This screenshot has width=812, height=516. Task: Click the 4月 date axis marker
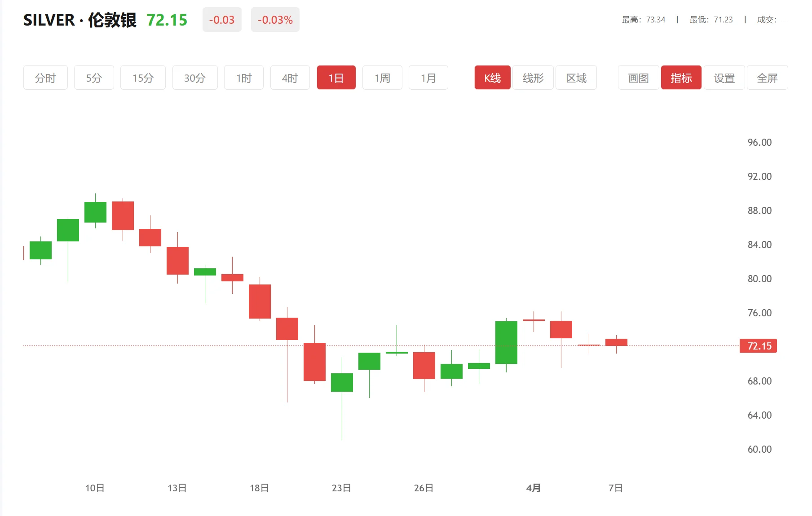tap(533, 488)
